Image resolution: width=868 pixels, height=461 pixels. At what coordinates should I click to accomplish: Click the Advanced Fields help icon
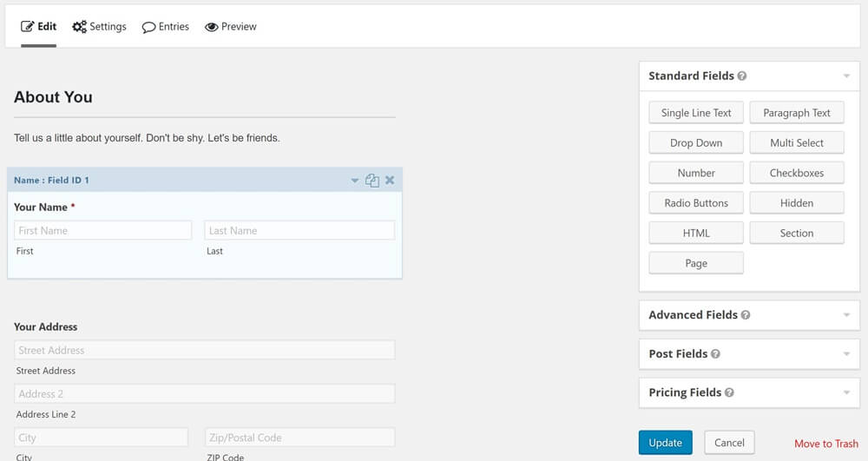pos(746,315)
